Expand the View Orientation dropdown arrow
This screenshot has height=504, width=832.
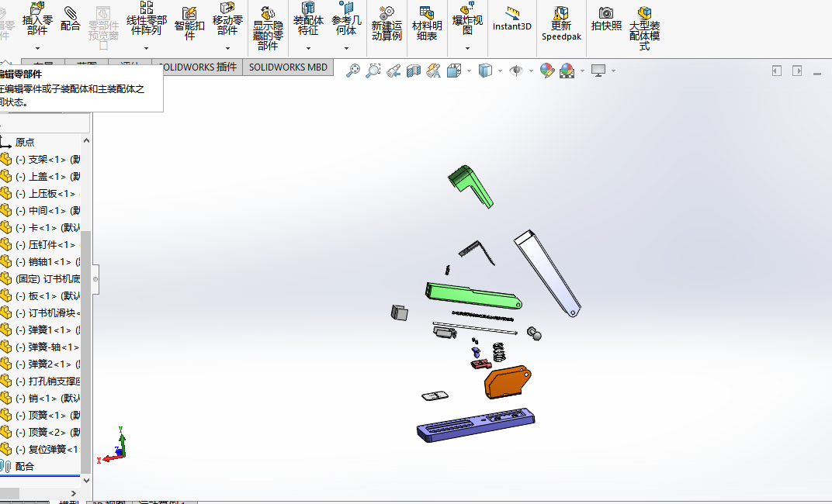tap(469, 71)
